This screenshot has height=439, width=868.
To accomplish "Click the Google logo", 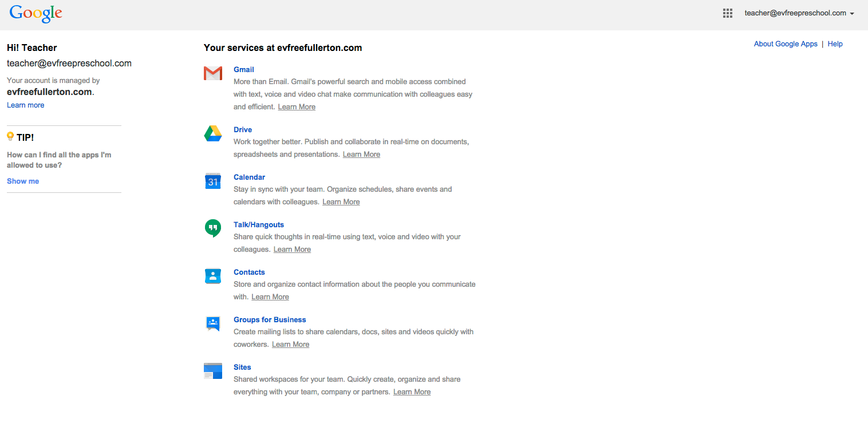I will (35, 14).
